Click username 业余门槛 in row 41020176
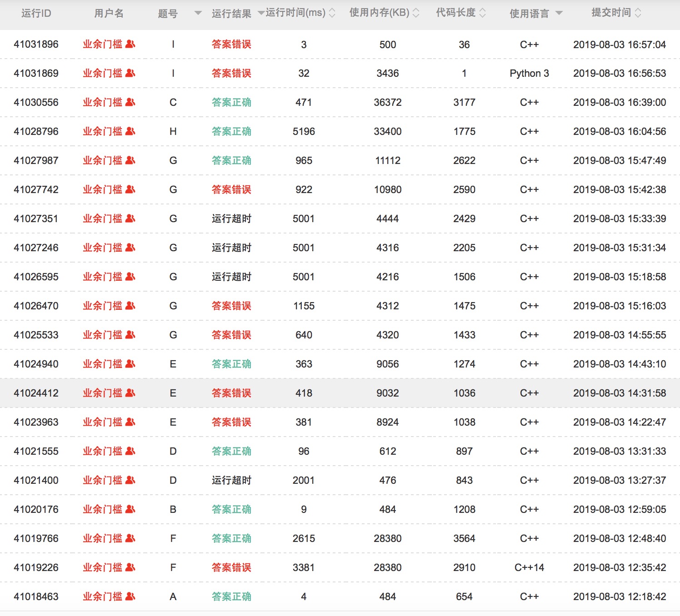The width and height of the screenshot is (680, 616). pyautogui.click(x=103, y=509)
